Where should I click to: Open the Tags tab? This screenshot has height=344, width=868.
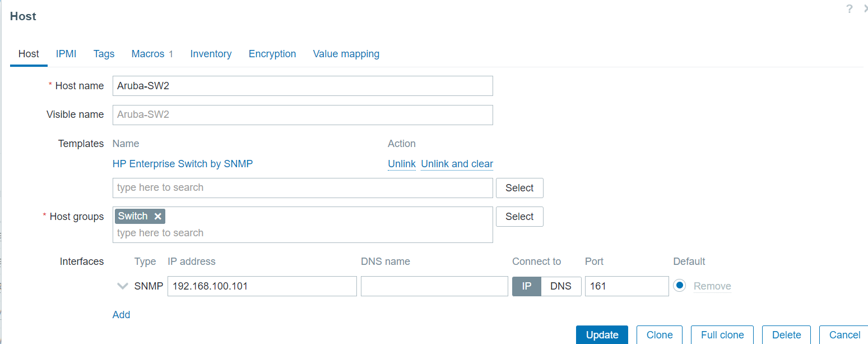tap(104, 54)
